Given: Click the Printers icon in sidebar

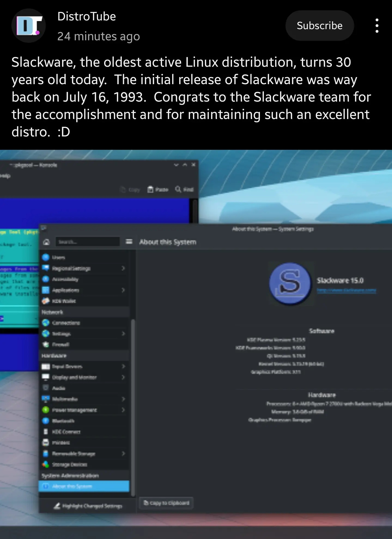Looking at the screenshot, I should point(45,443).
